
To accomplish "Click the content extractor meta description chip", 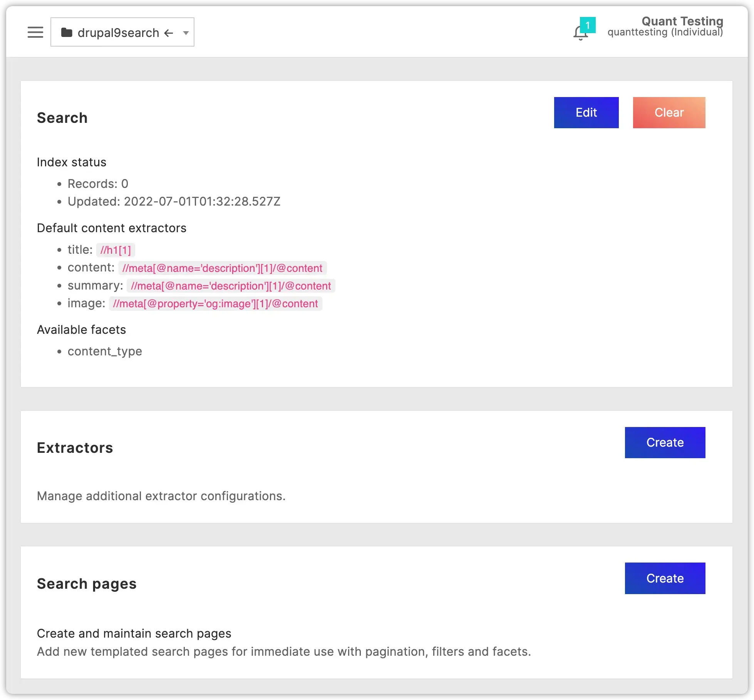I will coord(222,268).
